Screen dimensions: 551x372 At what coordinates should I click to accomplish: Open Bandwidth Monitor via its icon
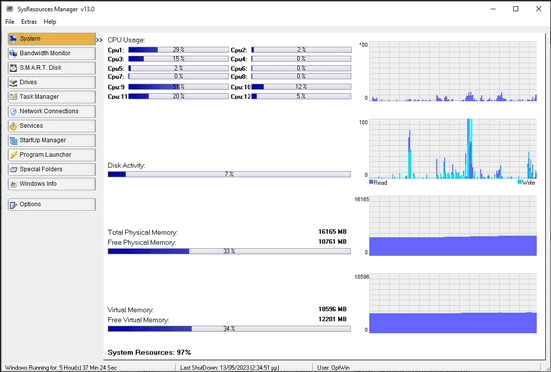13,53
